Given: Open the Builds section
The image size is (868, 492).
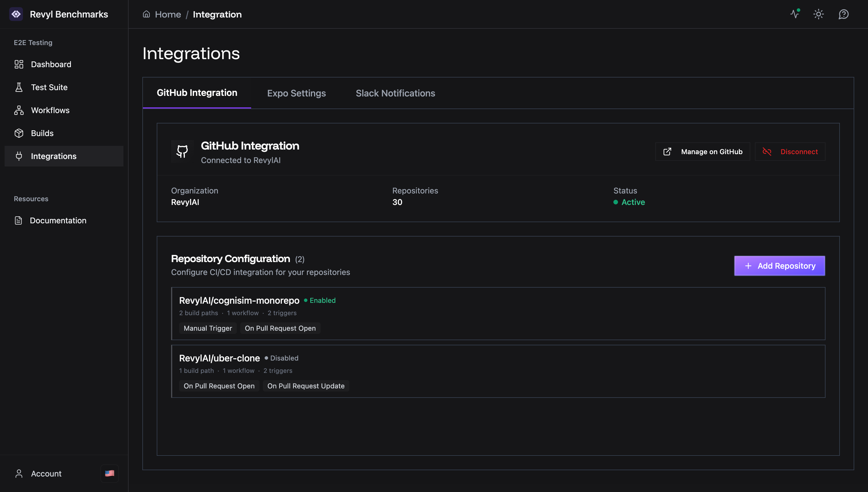Looking at the screenshot, I should coord(42,133).
